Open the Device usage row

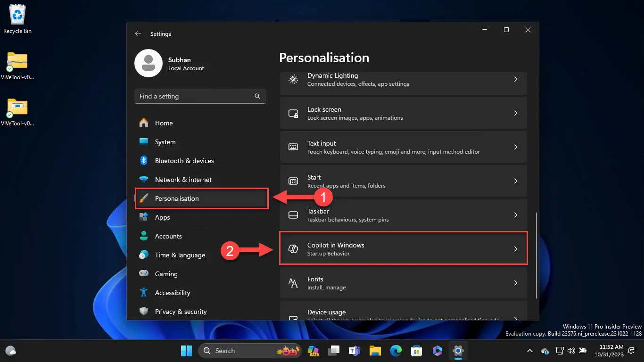coord(404,312)
